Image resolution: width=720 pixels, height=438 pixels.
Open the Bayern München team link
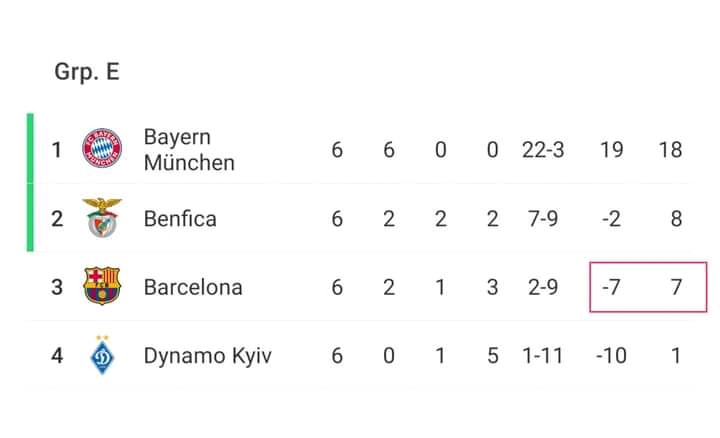(189, 150)
